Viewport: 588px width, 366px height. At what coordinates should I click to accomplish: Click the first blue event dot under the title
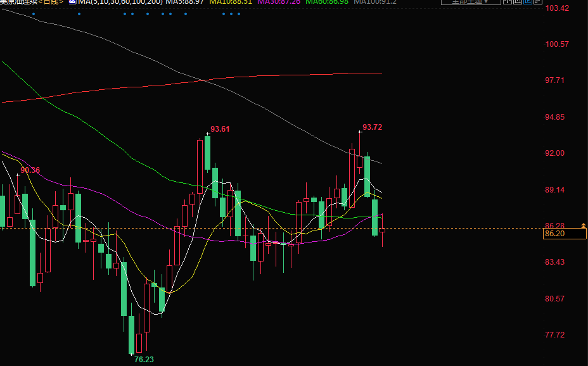click(33, 14)
